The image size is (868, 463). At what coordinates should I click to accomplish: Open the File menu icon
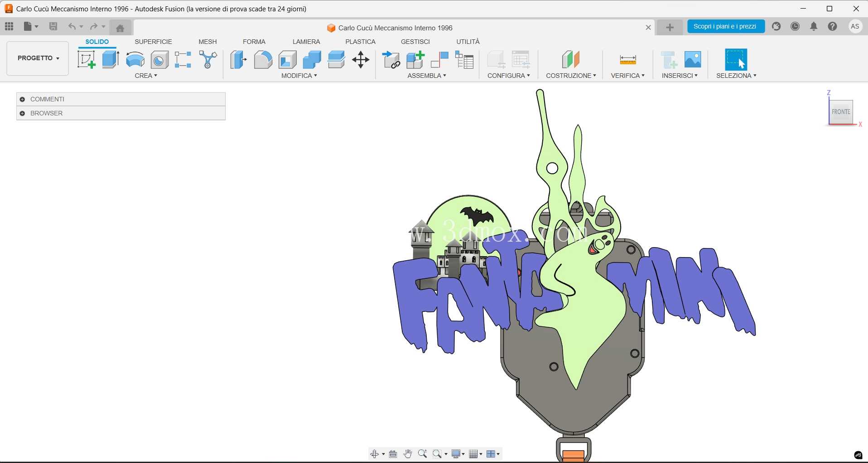click(x=31, y=27)
